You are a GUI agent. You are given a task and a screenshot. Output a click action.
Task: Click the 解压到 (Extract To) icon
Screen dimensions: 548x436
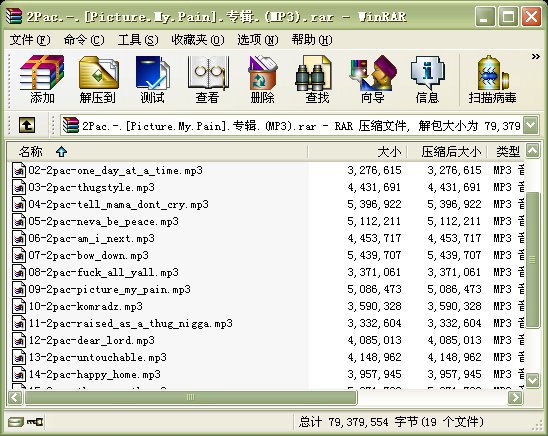98,80
